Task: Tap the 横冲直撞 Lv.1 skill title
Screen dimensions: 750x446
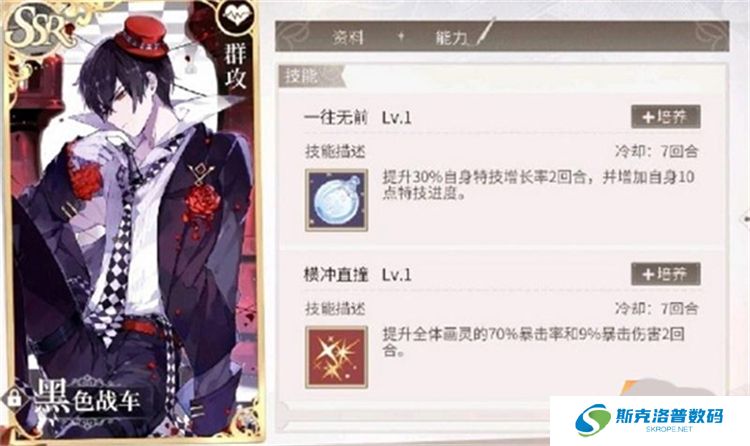Action: pyautogui.click(x=358, y=274)
